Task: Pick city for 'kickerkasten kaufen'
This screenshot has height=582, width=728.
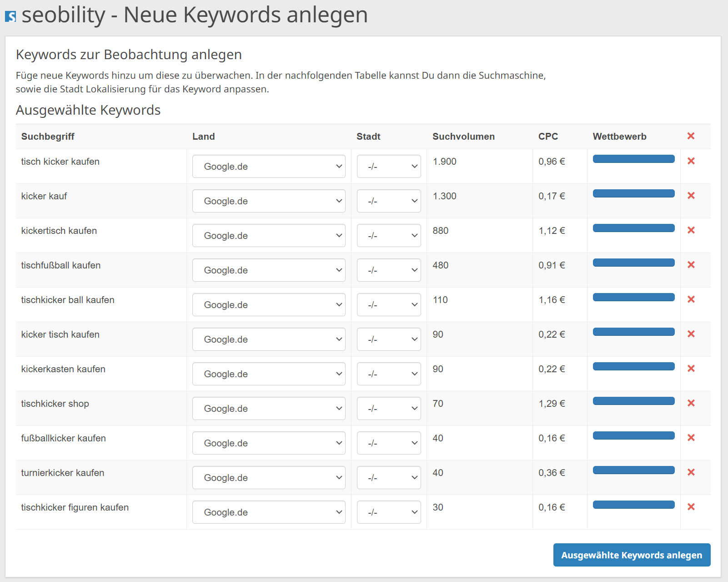Action: [x=389, y=374]
